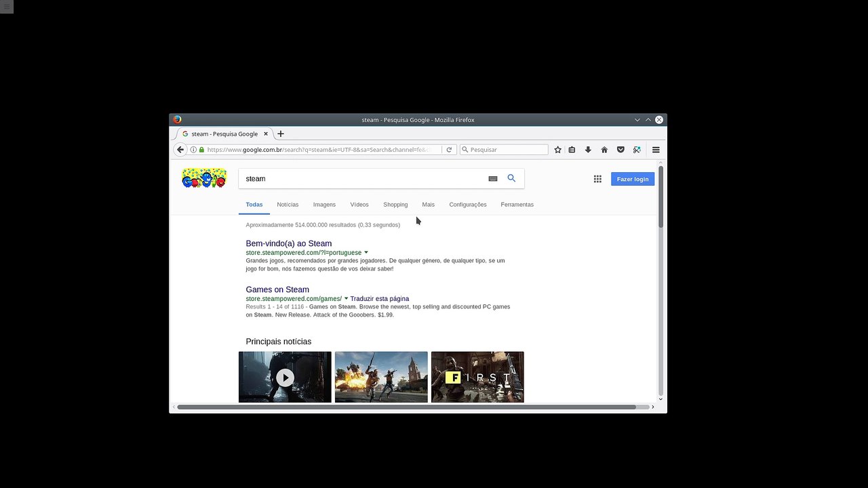This screenshot has width=868, height=488.
Task: Reload the page with refresh icon
Action: 449,150
